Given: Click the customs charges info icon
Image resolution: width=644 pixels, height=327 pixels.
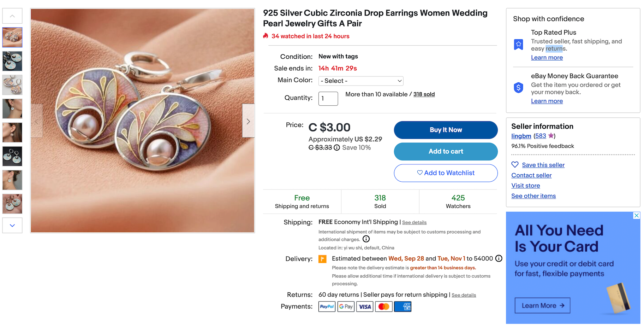Looking at the screenshot, I should pos(366,239).
